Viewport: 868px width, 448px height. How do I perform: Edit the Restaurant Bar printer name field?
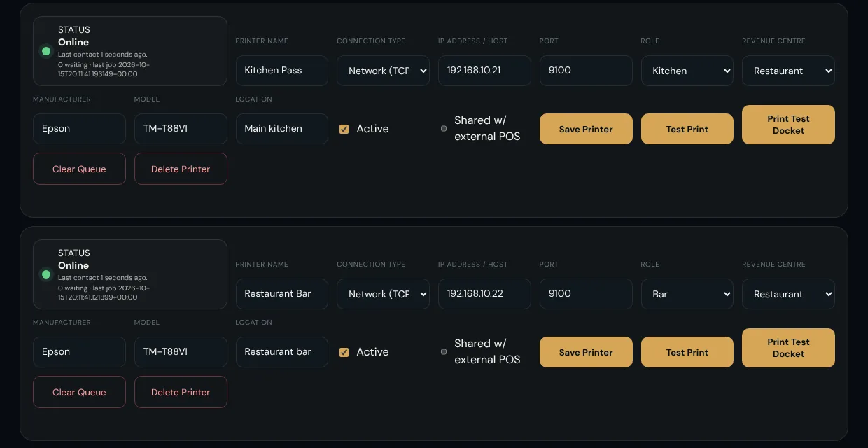tap(281, 294)
